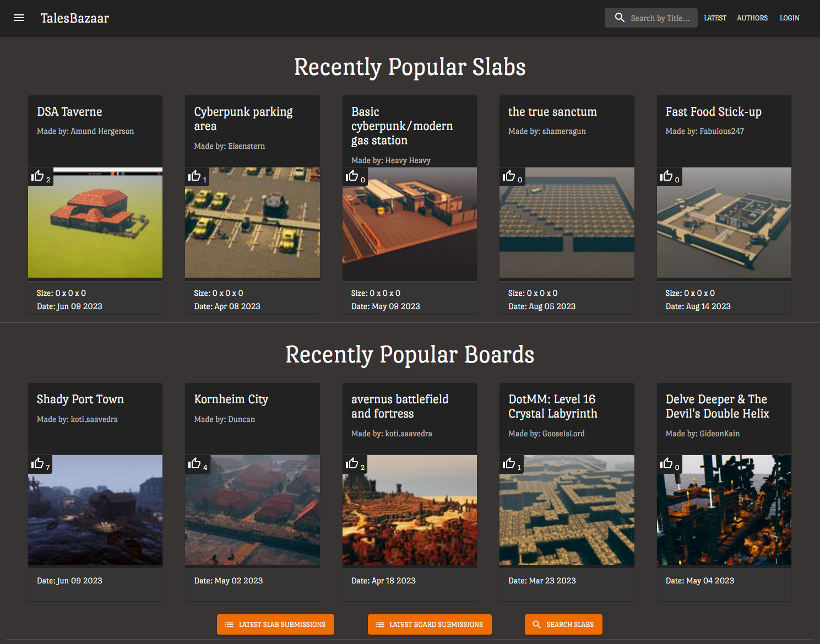Click the Login link
820x644 pixels.
789,18
